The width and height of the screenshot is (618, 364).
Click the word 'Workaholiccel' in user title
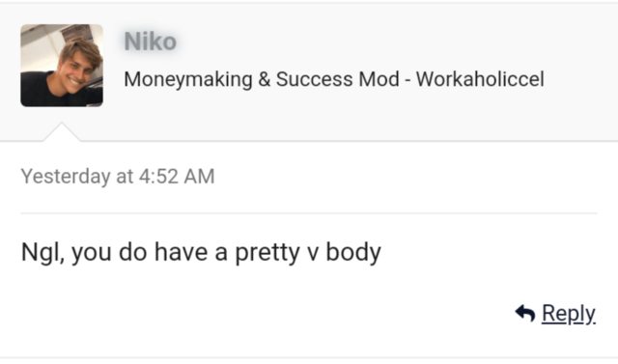[x=480, y=79]
